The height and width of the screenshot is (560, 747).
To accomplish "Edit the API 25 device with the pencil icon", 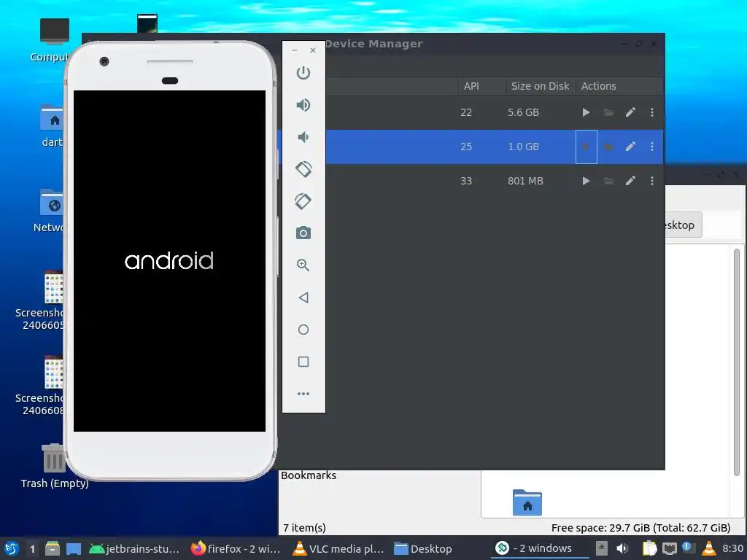I will coord(630,147).
